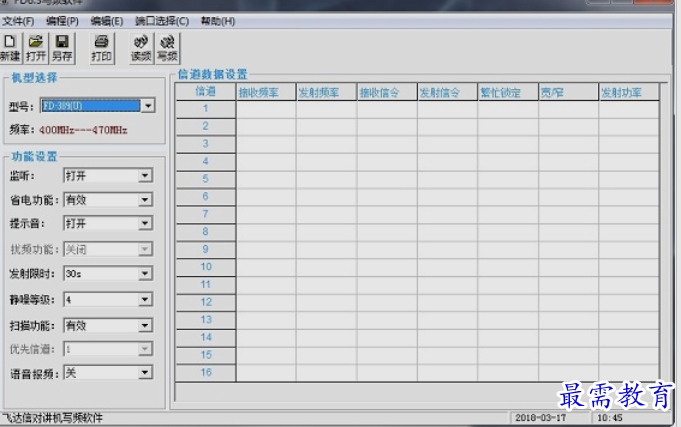
Task: Click the 接收频率 column header
Action: [266, 92]
